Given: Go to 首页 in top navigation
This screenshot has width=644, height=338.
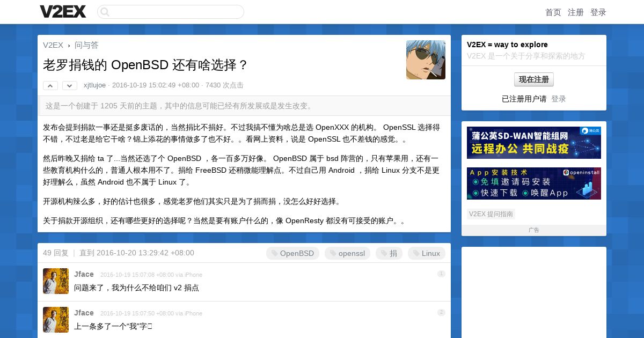Looking at the screenshot, I should coord(553,12).
